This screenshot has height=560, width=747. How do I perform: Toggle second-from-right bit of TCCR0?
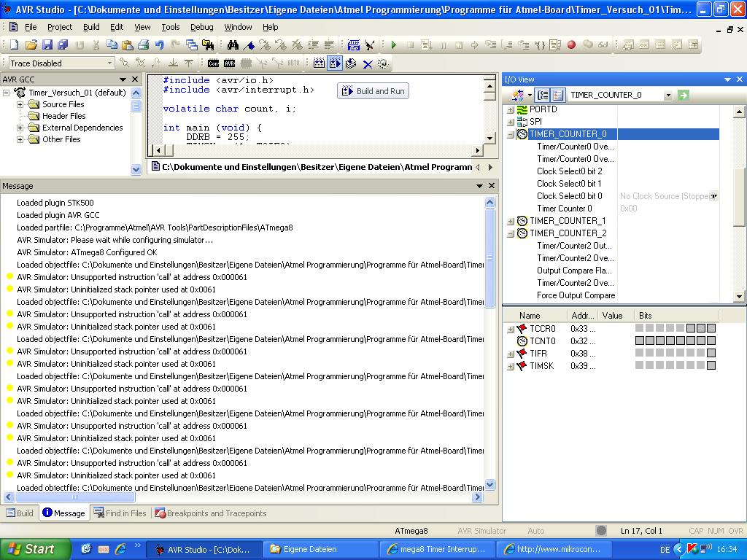click(x=701, y=328)
